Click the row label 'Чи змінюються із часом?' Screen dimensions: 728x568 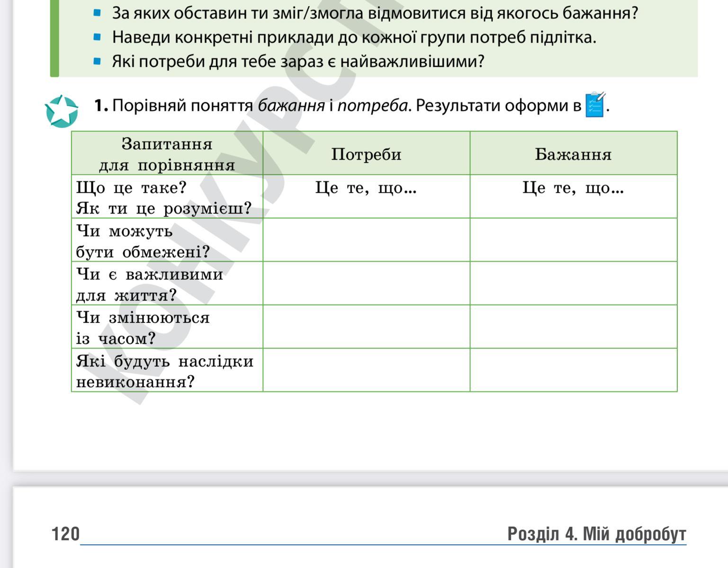point(143,328)
